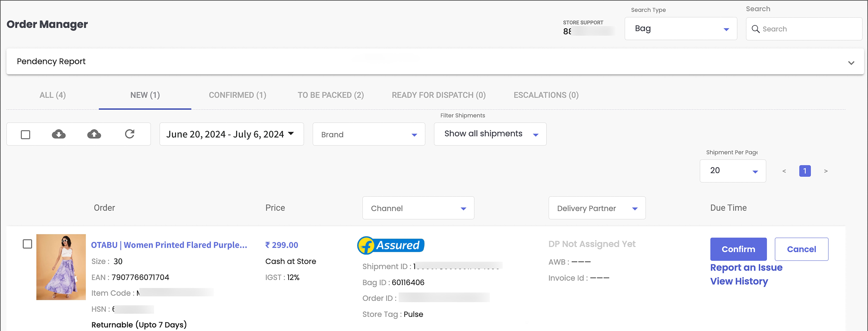The height and width of the screenshot is (331, 868).
Task: Click the cloud upload icon
Action: click(x=94, y=134)
